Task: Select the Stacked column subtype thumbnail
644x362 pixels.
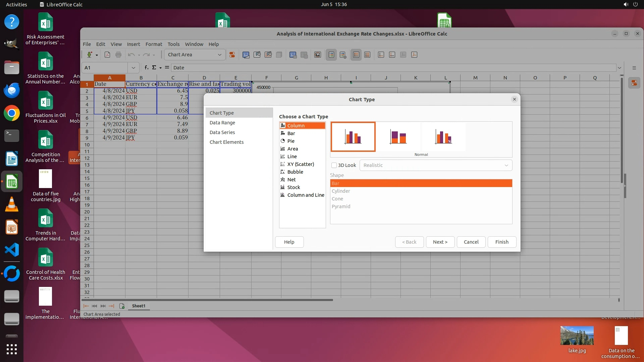Action: tap(398, 137)
